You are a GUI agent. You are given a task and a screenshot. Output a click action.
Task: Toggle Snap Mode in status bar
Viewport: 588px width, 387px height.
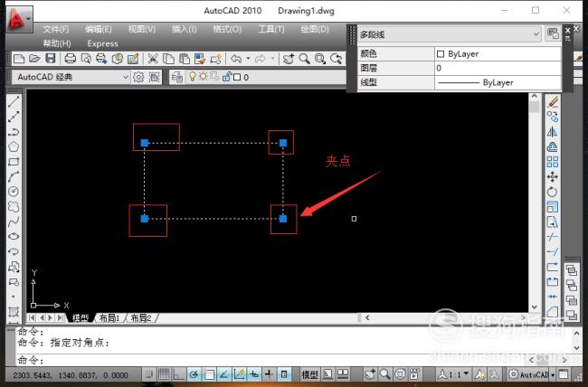(149, 373)
